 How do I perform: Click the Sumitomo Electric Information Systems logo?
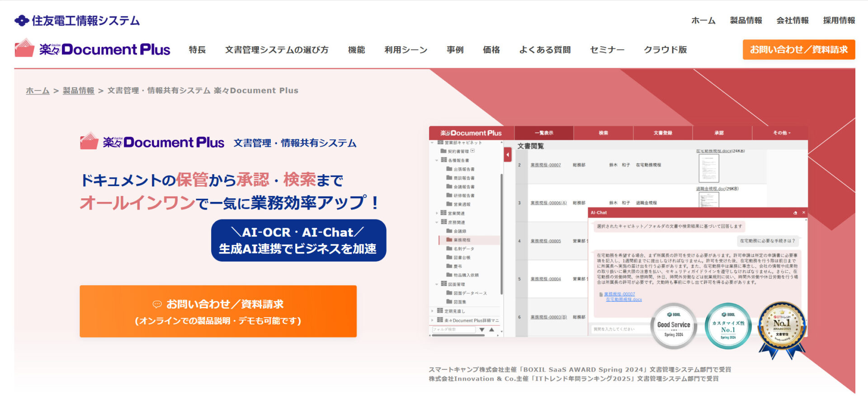[77, 20]
